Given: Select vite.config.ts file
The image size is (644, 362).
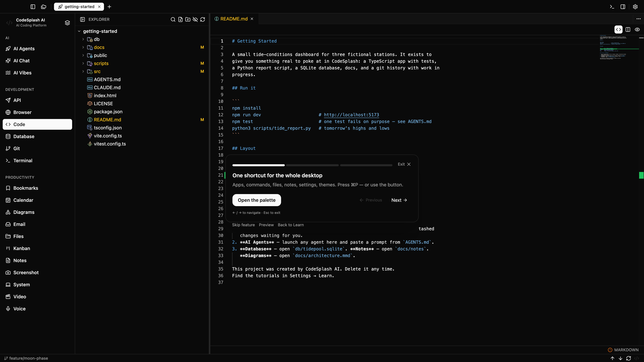Looking at the screenshot, I should pyautogui.click(x=142, y=136).
